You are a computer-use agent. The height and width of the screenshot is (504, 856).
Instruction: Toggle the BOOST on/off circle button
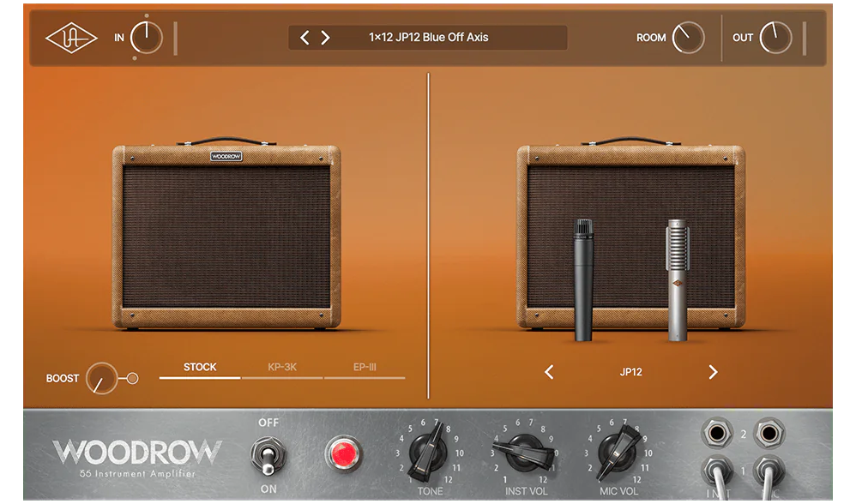pyautogui.click(x=132, y=378)
